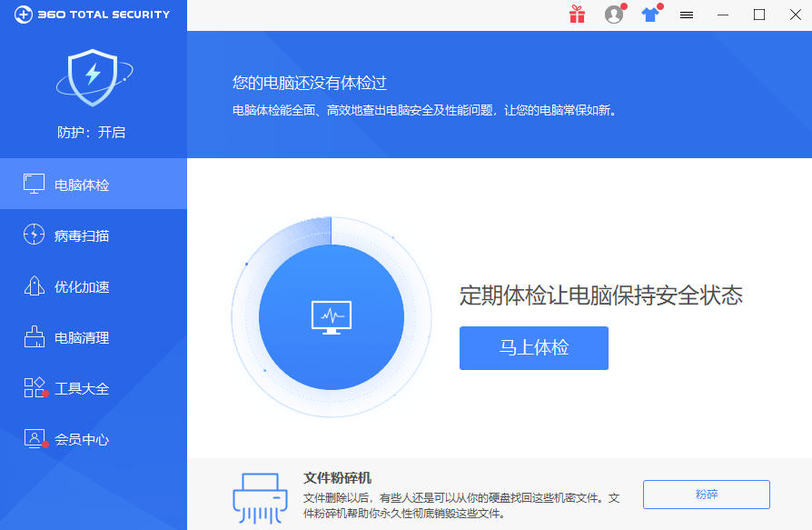Click the 360 Total Security logo
The width and height of the screenshot is (812, 530).
[91, 15]
